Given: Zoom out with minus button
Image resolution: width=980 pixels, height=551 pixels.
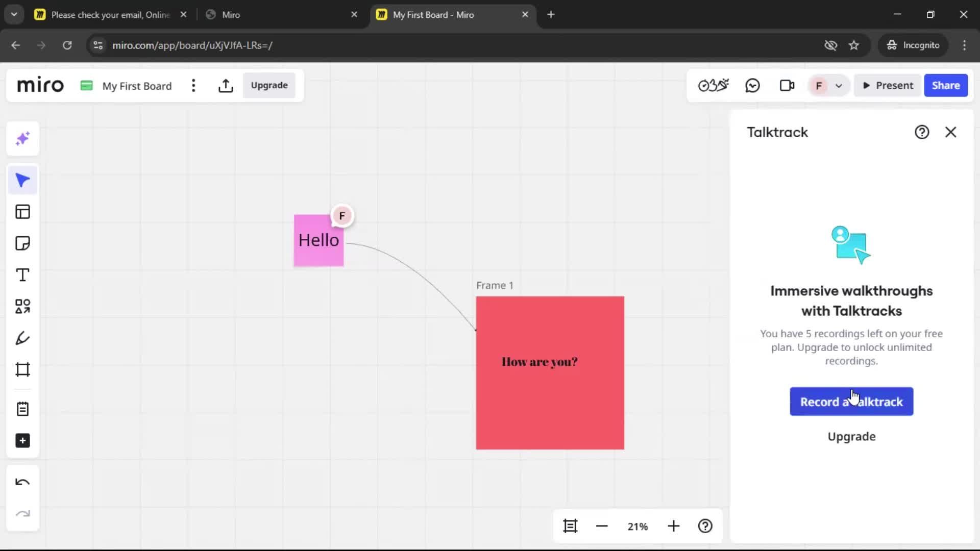Looking at the screenshot, I should [x=602, y=526].
